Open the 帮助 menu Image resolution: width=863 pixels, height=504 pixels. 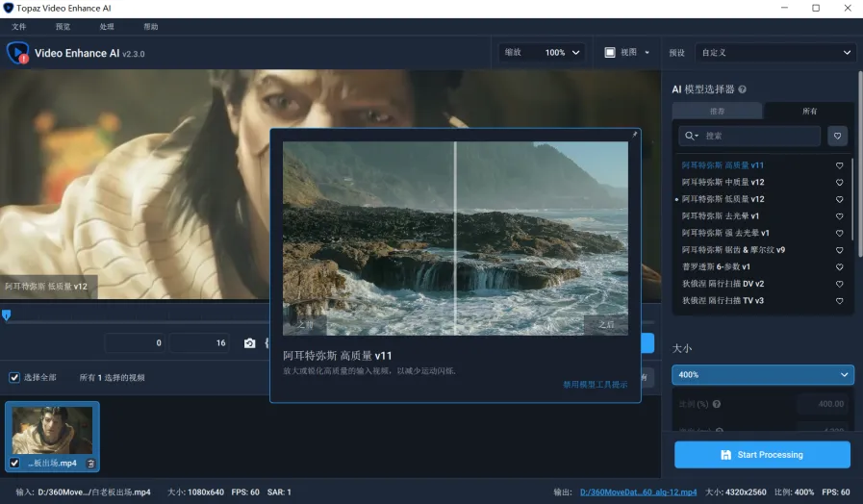point(151,26)
